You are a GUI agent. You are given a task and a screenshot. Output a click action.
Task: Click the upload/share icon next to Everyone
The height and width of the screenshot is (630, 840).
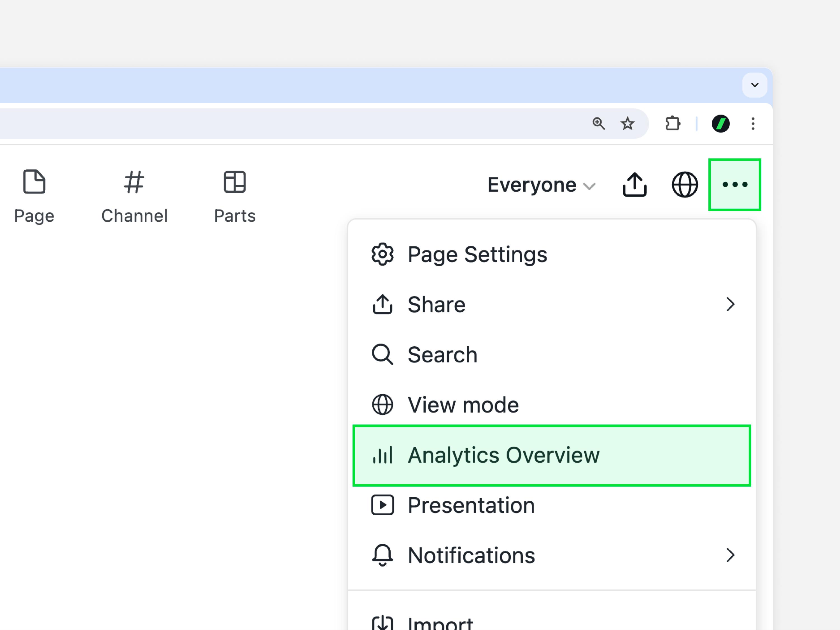634,185
